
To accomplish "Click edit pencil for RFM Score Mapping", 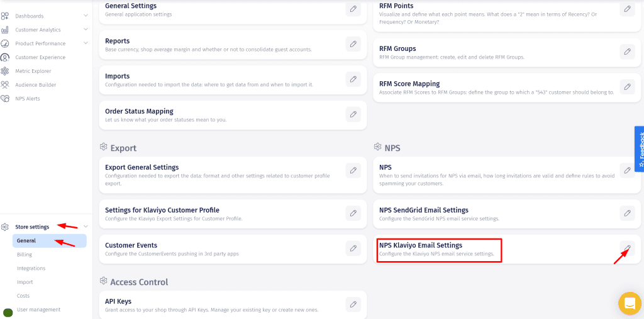I will click(627, 87).
